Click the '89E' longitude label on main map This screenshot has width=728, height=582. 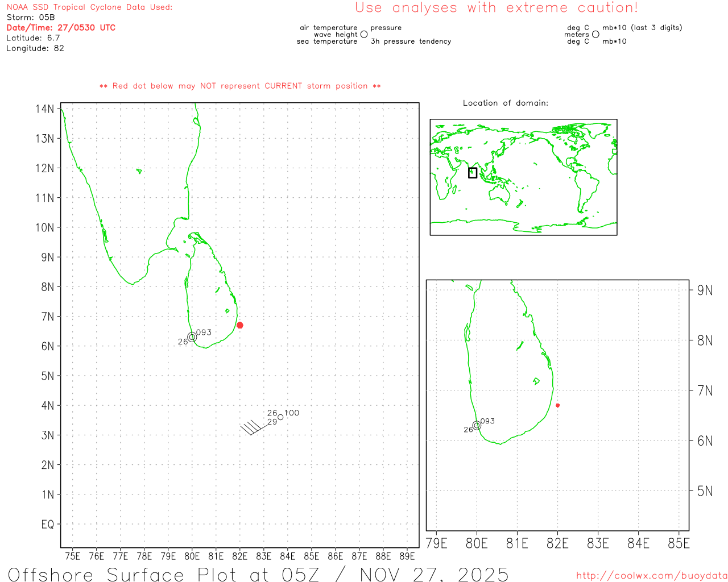coord(407,556)
